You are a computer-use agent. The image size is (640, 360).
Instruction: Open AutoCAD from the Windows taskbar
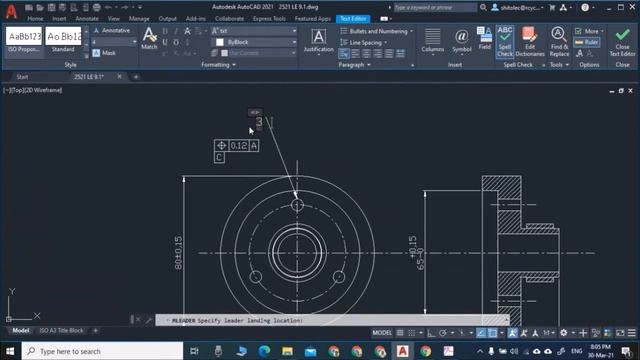point(402,351)
